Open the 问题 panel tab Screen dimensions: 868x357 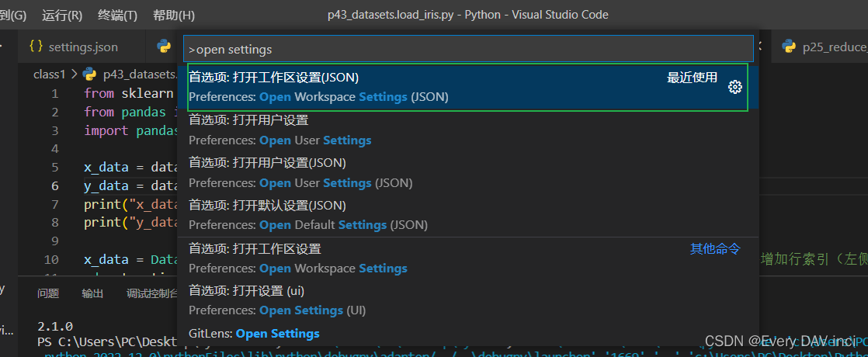pyautogui.click(x=48, y=293)
